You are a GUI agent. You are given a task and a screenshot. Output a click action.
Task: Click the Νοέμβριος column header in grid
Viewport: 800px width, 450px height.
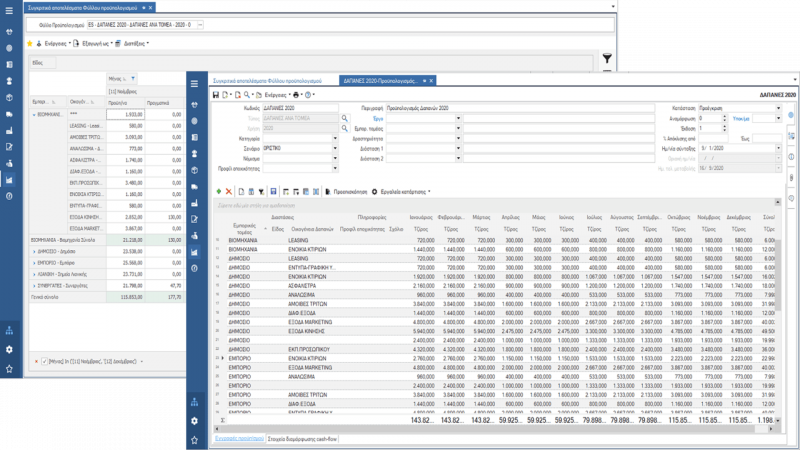[708, 217]
